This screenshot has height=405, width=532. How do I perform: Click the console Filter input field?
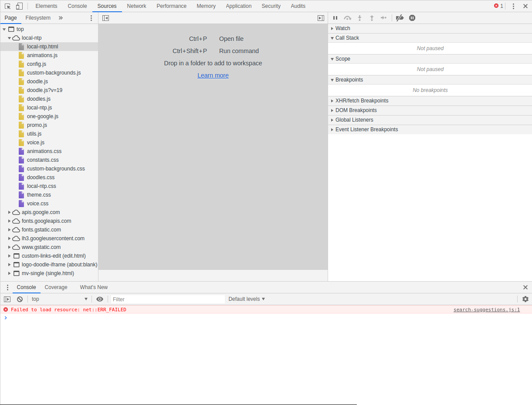pyautogui.click(x=168, y=299)
